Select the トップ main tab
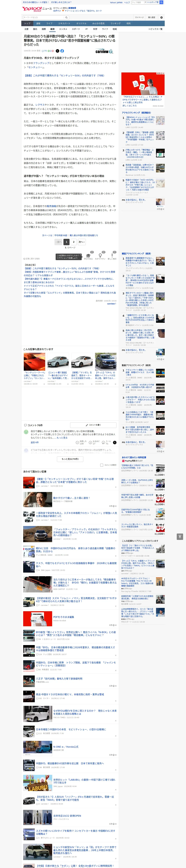Image resolution: width=186 pixels, height=868 pixels. 27,24
